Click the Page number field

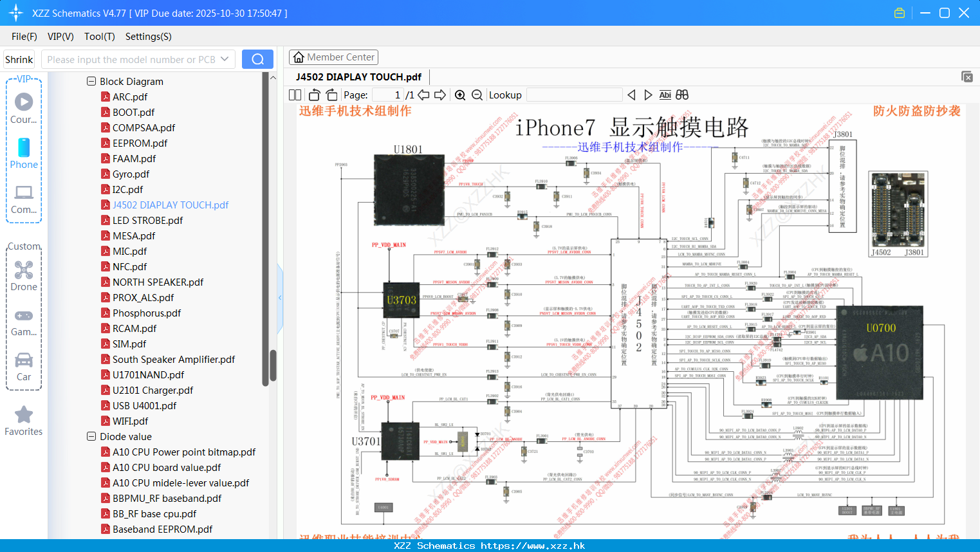coord(387,95)
